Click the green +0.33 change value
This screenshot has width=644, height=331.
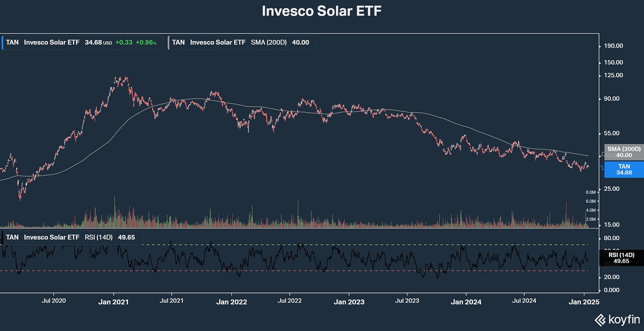[x=123, y=42]
